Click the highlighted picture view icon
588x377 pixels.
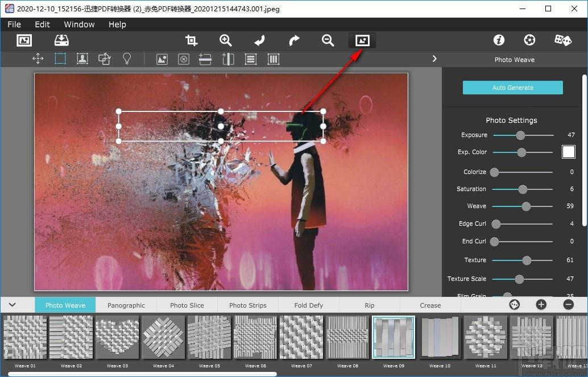click(362, 40)
